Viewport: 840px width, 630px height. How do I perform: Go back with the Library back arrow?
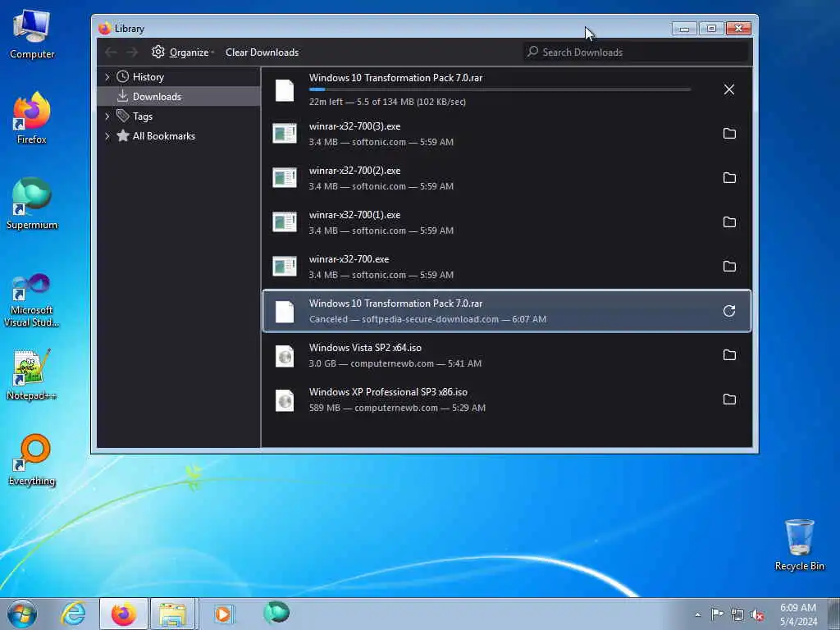pos(111,52)
